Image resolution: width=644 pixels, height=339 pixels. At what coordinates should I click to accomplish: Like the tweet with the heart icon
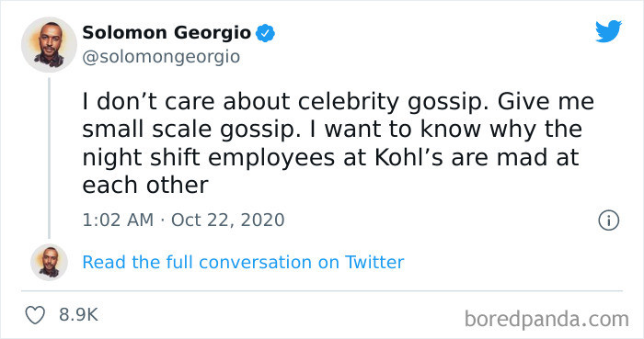pyautogui.click(x=35, y=315)
